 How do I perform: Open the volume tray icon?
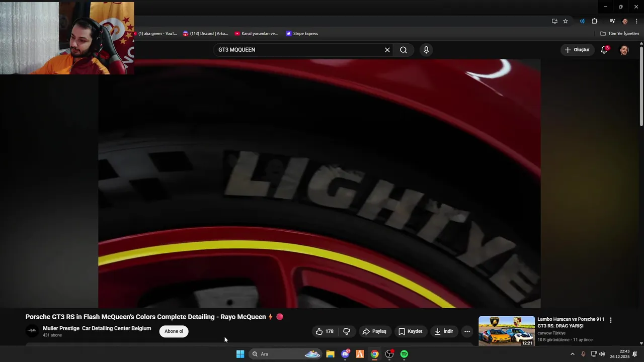[602, 354]
